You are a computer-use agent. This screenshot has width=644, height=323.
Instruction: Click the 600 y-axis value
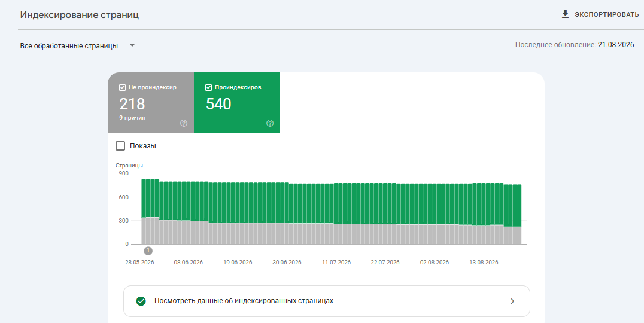click(124, 197)
